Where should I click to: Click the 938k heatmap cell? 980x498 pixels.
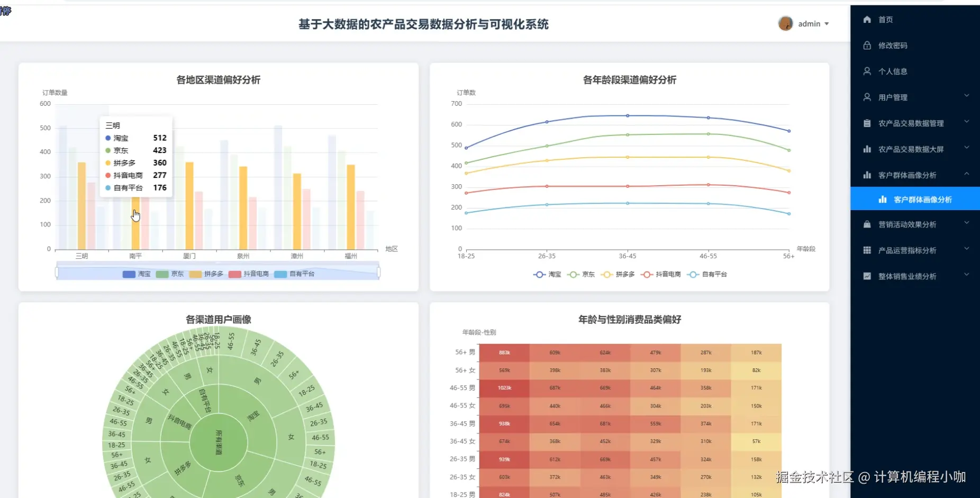504,424
